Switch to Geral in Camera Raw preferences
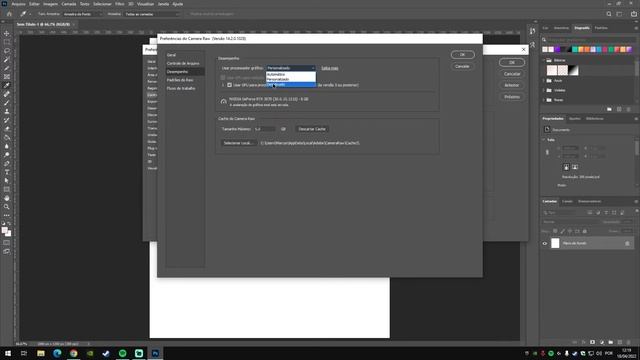 click(x=171, y=55)
